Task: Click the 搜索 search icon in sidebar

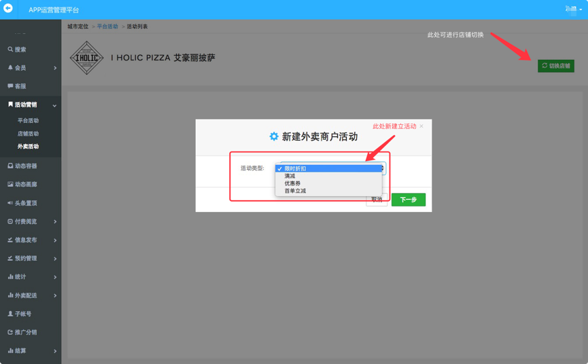Action: (10, 50)
